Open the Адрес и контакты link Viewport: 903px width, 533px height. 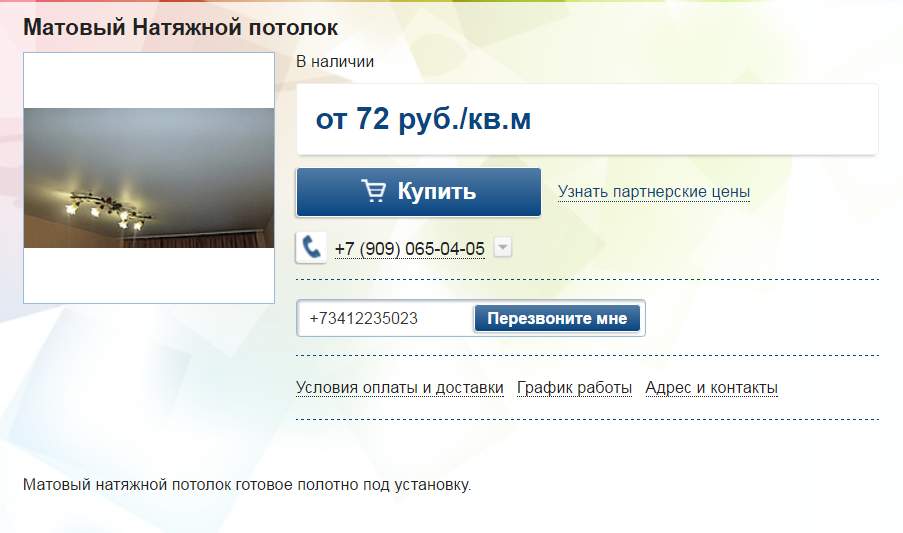[x=711, y=388]
